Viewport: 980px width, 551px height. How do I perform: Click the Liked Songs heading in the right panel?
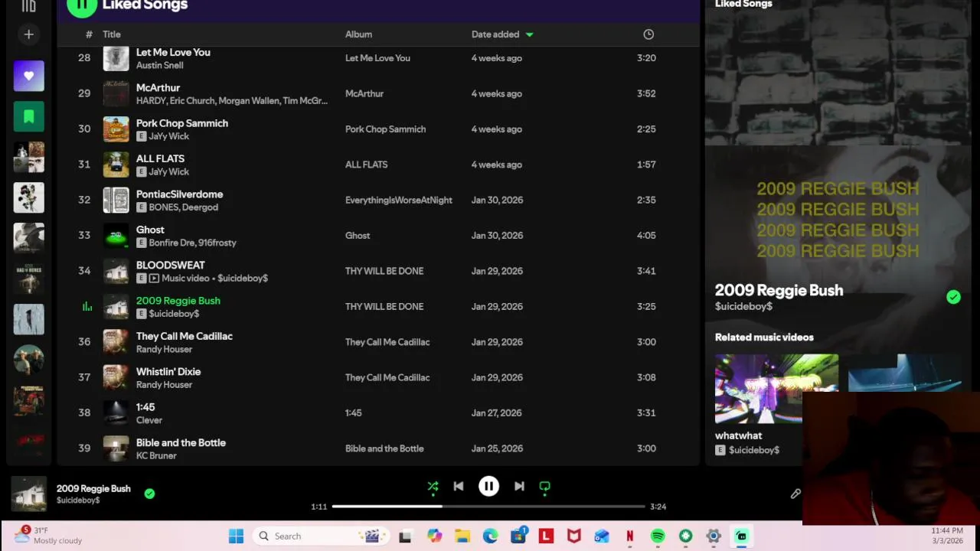(x=743, y=4)
